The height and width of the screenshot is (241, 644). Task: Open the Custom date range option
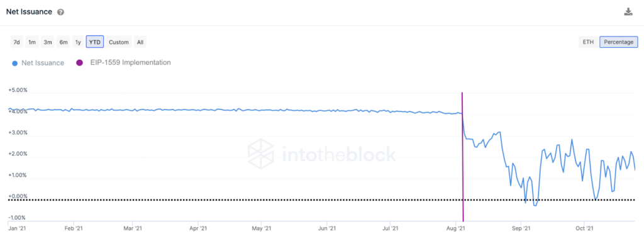tap(119, 42)
